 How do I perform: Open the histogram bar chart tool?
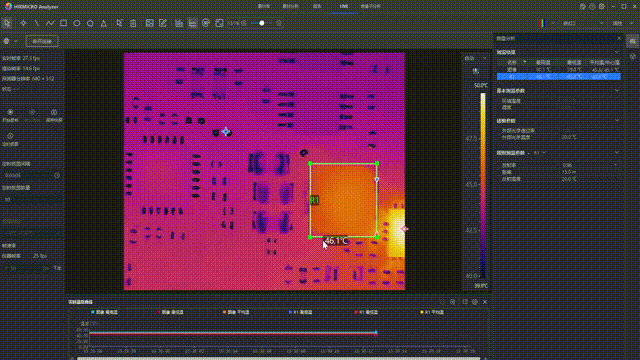click(x=179, y=23)
